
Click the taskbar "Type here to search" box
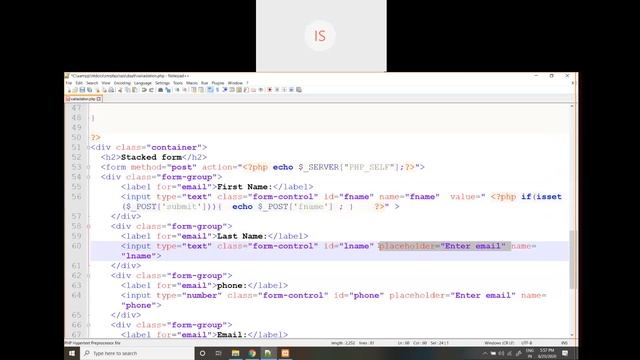tap(137, 353)
